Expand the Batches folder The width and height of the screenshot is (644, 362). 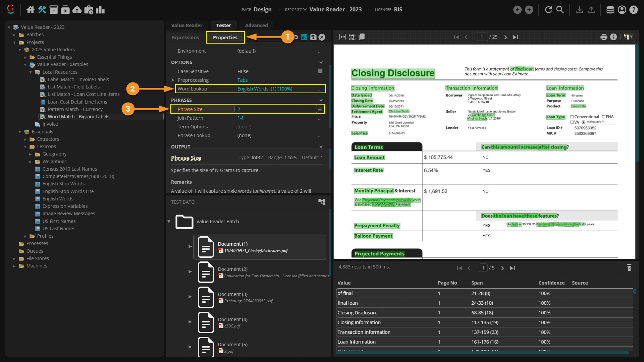[x=14, y=35]
